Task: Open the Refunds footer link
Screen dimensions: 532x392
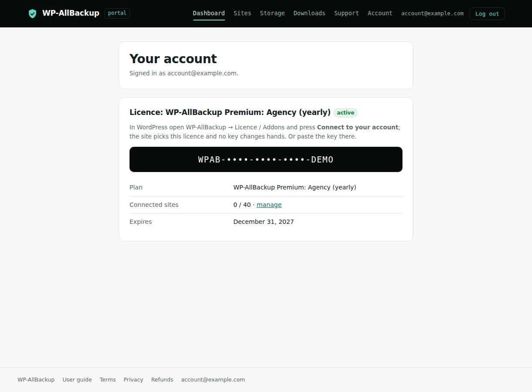Action: click(x=162, y=380)
